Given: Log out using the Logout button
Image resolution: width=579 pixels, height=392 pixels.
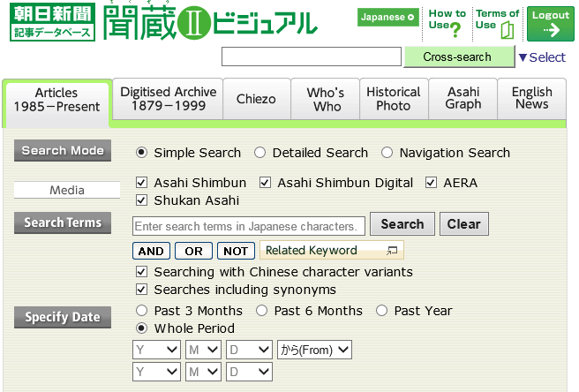Looking at the screenshot, I should tap(551, 24).
